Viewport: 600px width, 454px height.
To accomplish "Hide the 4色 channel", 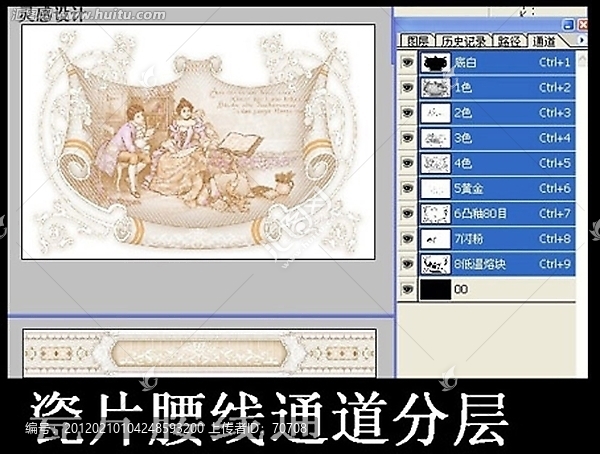I will [x=408, y=163].
